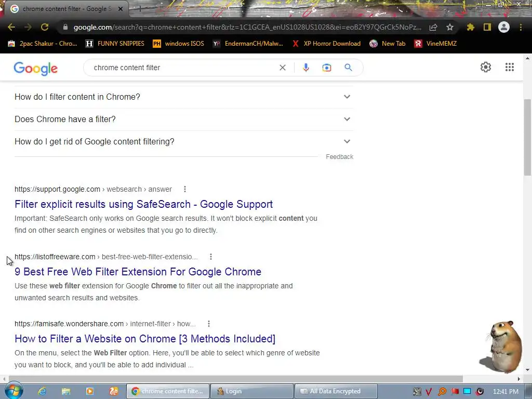Screen dimensions: 532x399
Task: Go back with the browser back arrow
Action: pos(11,28)
